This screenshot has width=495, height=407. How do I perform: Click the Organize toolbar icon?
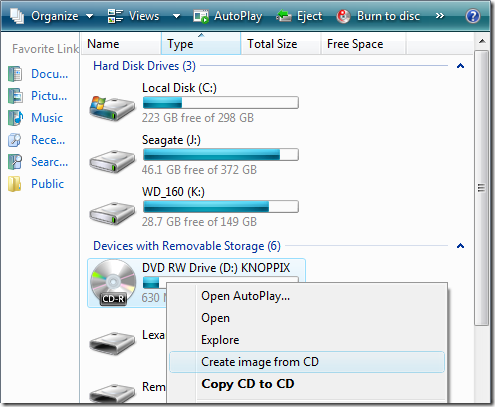[17, 16]
